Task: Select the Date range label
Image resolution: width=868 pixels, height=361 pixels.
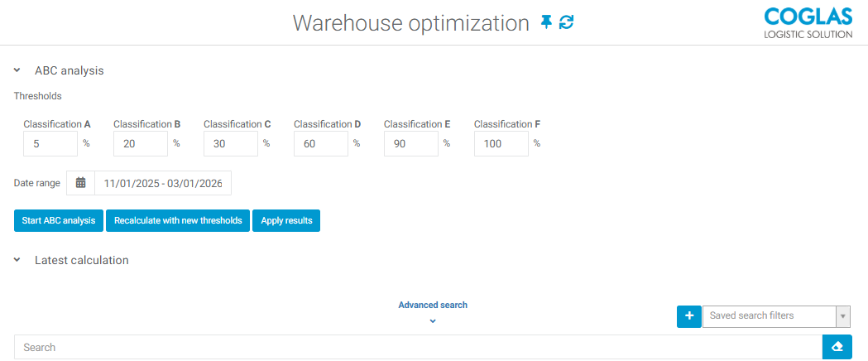Action: click(x=37, y=183)
